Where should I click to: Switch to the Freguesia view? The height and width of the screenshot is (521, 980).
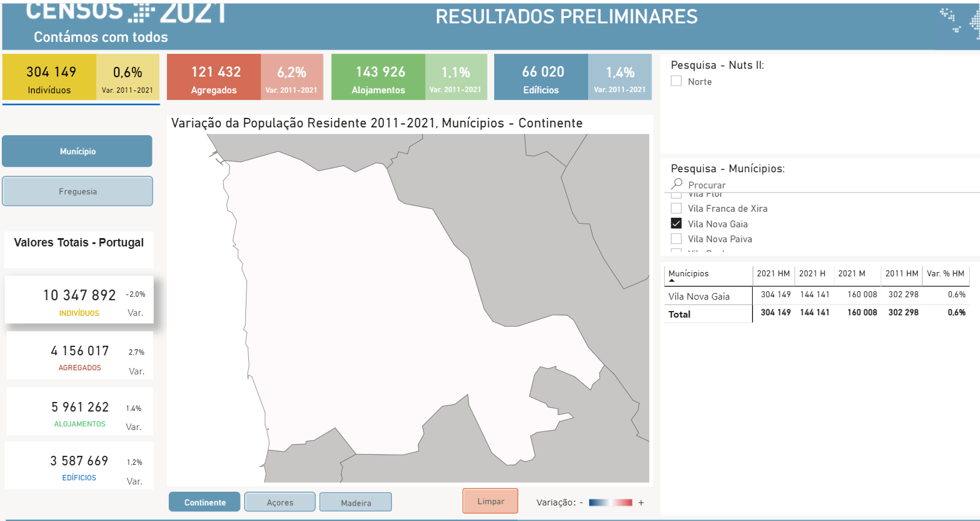77,191
